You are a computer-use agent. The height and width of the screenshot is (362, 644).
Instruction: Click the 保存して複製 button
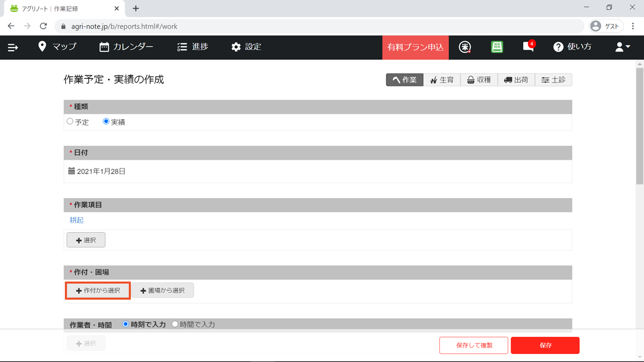point(473,345)
